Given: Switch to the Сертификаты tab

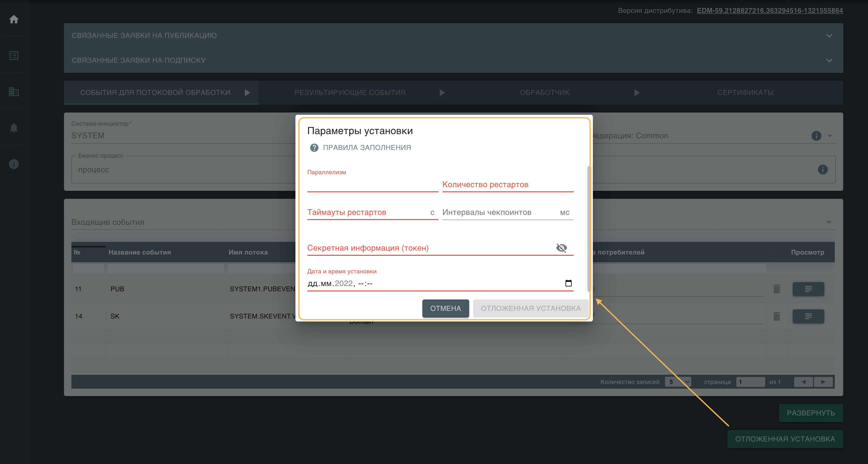Looking at the screenshot, I should click(x=745, y=92).
